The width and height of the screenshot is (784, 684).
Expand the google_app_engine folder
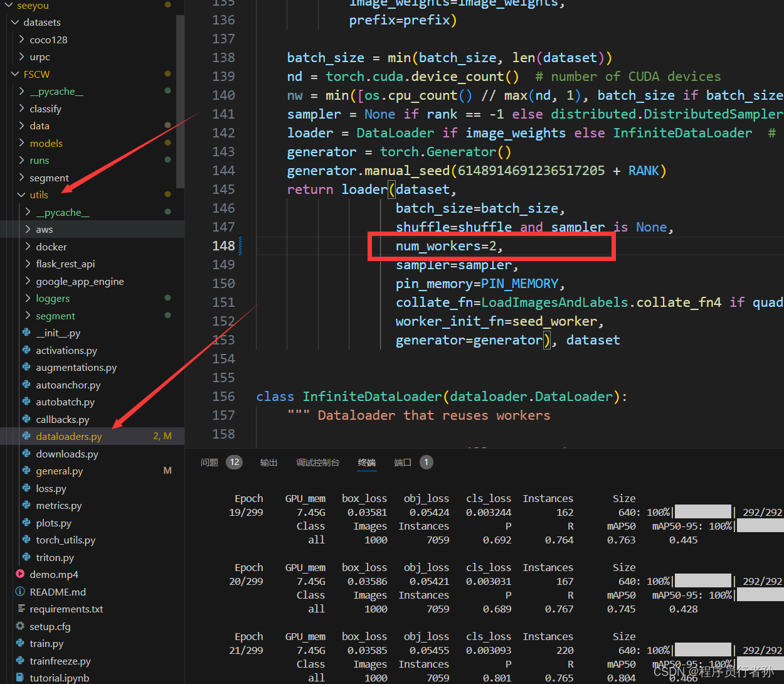[x=28, y=281]
